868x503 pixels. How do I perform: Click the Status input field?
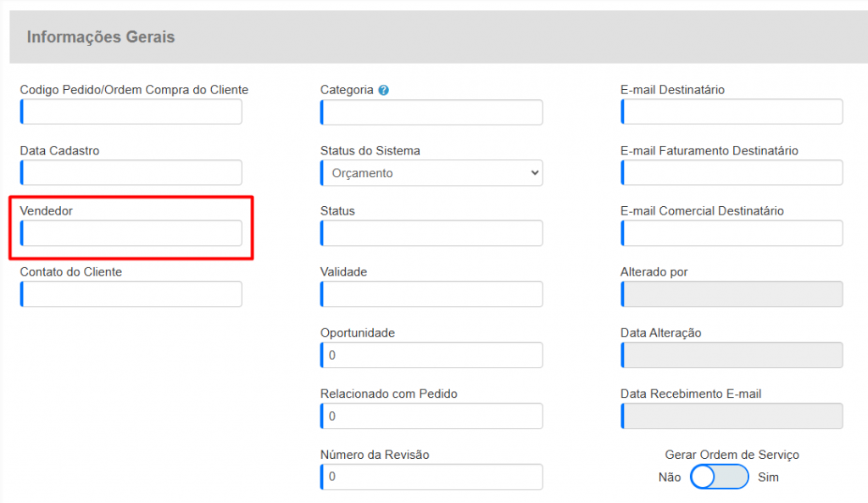pyautogui.click(x=431, y=233)
